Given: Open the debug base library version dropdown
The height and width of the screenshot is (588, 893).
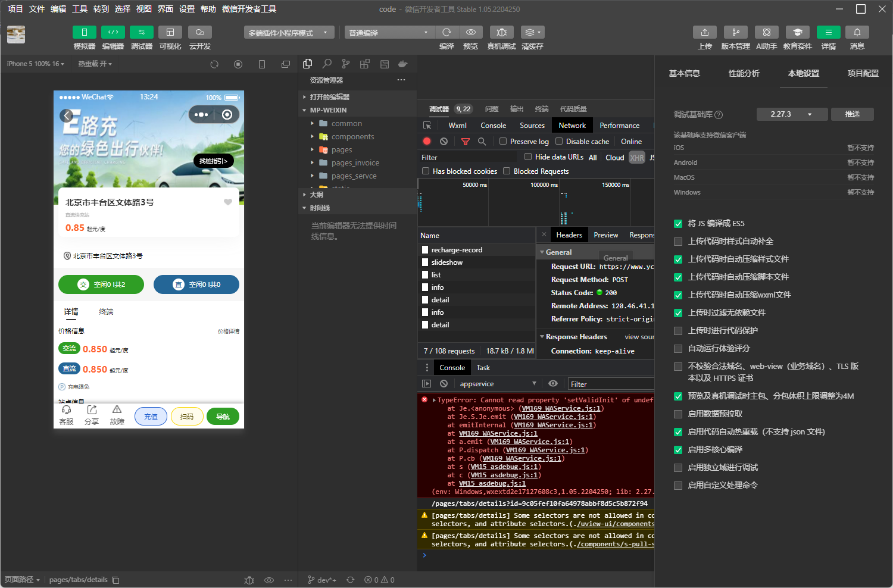Looking at the screenshot, I should 792,114.
